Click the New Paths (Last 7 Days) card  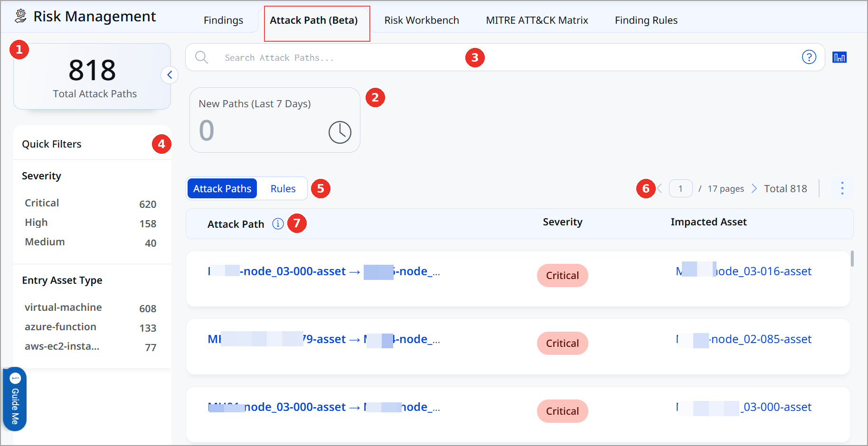coord(275,120)
